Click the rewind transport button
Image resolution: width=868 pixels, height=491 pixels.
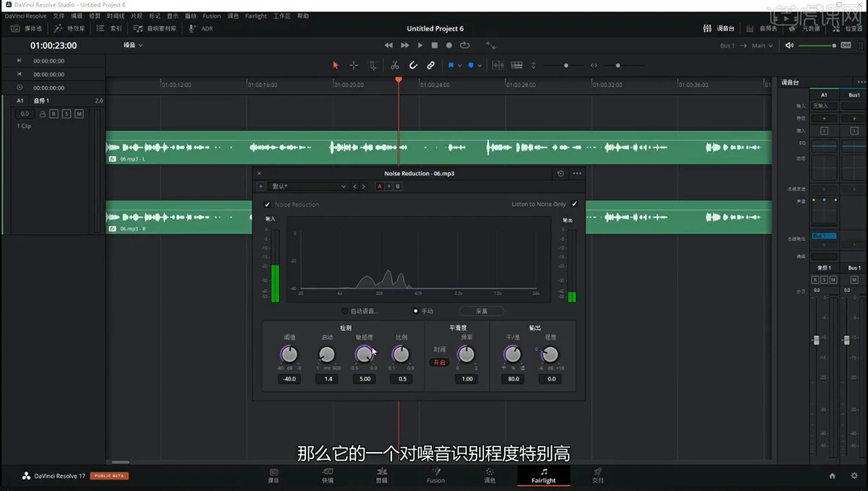pyautogui.click(x=388, y=45)
